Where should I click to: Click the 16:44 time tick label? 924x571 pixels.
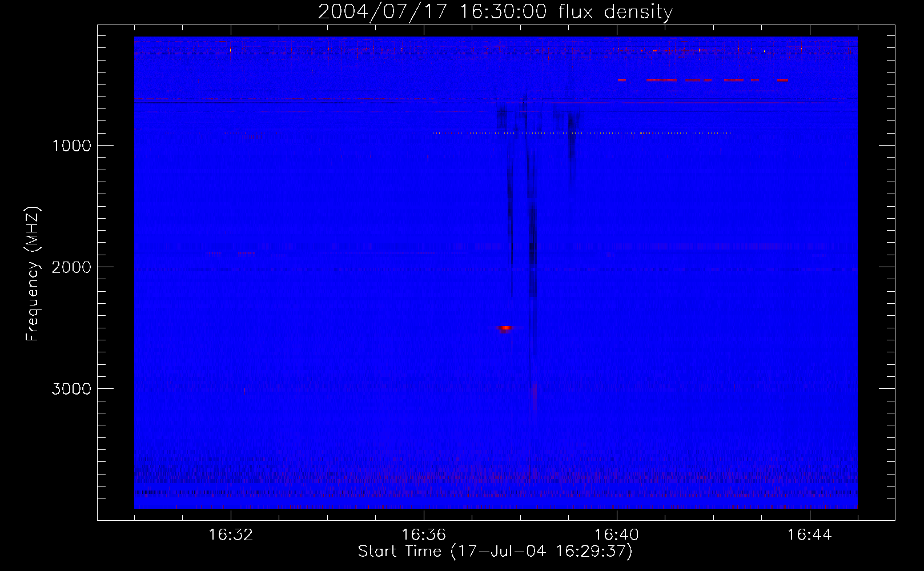tap(809, 535)
